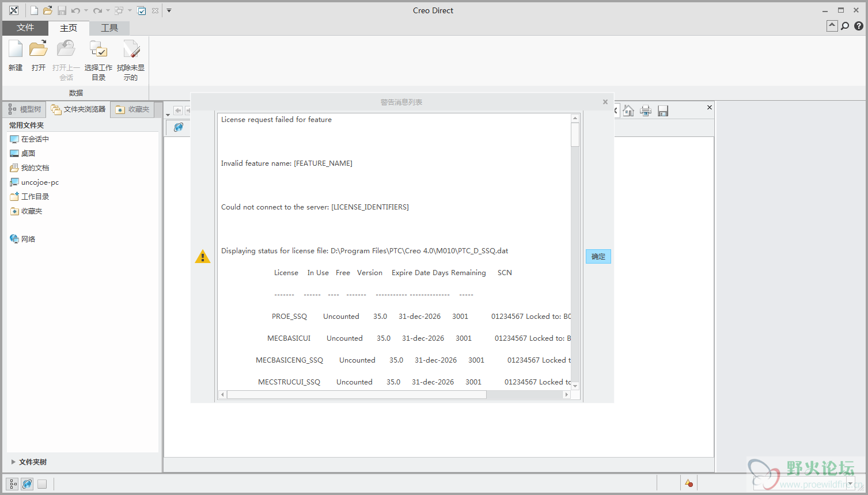
Task: Toggle the browser display icon in status bar
Action: [x=27, y=484]
